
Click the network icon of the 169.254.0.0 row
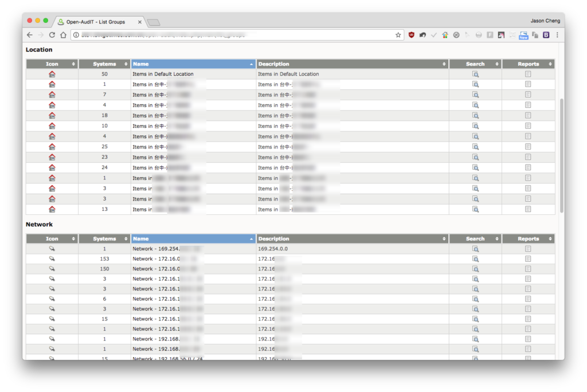pyautogui.click(x=52, y=249)
